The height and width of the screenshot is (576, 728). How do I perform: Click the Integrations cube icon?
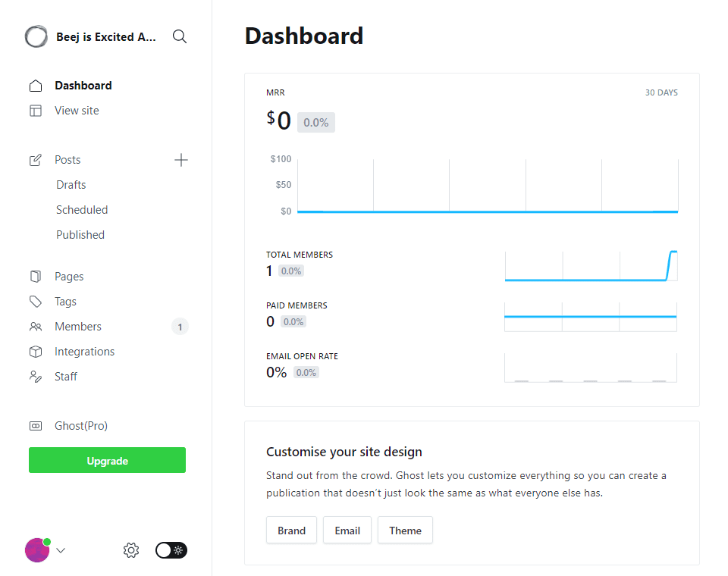coord(36,352)
